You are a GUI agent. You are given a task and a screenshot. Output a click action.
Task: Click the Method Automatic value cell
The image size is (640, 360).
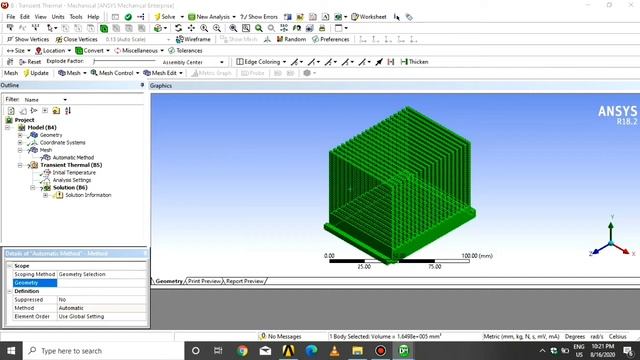(102, 308)
